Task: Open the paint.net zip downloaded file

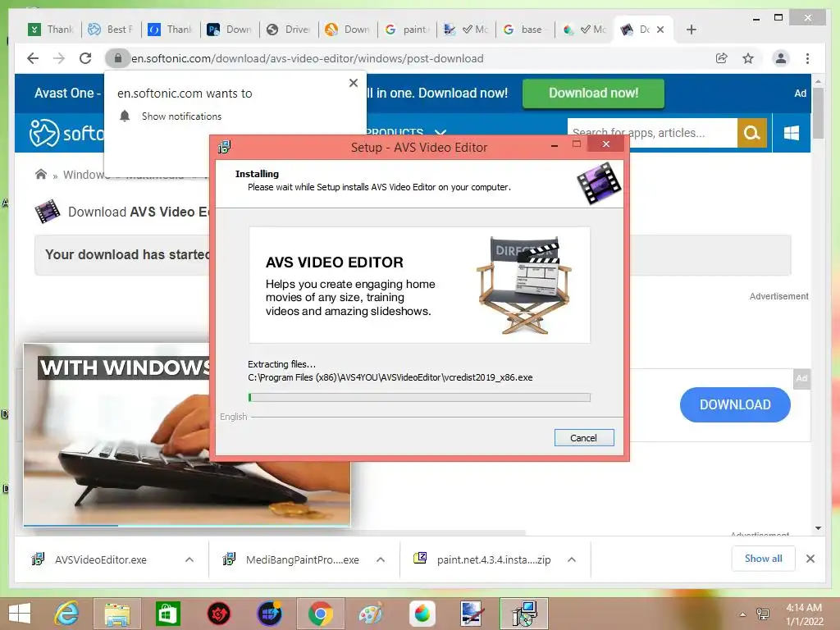Action: point(493,559)
